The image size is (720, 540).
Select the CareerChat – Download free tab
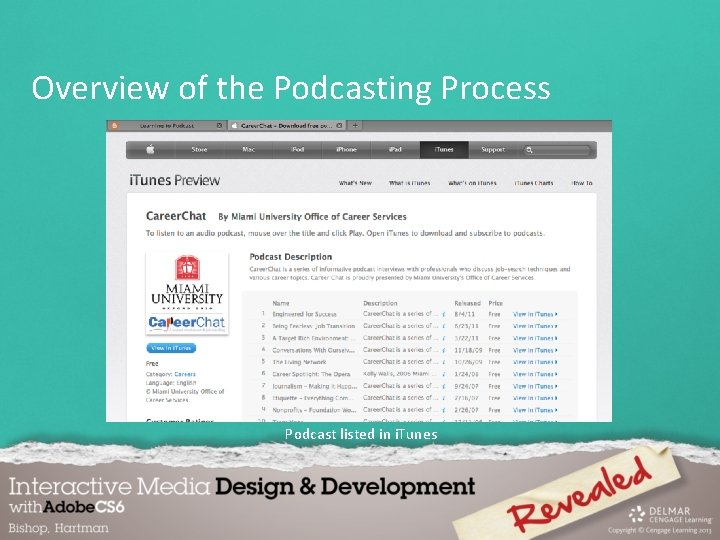pos(286,125)
